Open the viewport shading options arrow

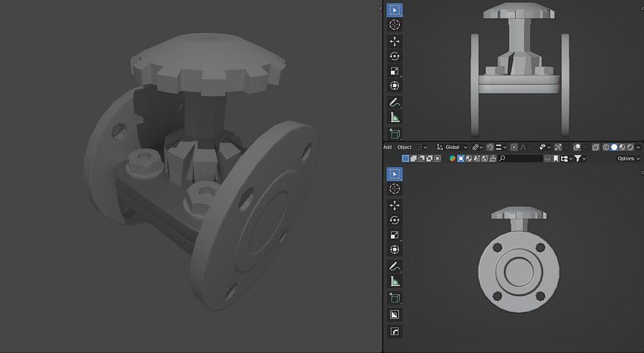pos(639,147)
